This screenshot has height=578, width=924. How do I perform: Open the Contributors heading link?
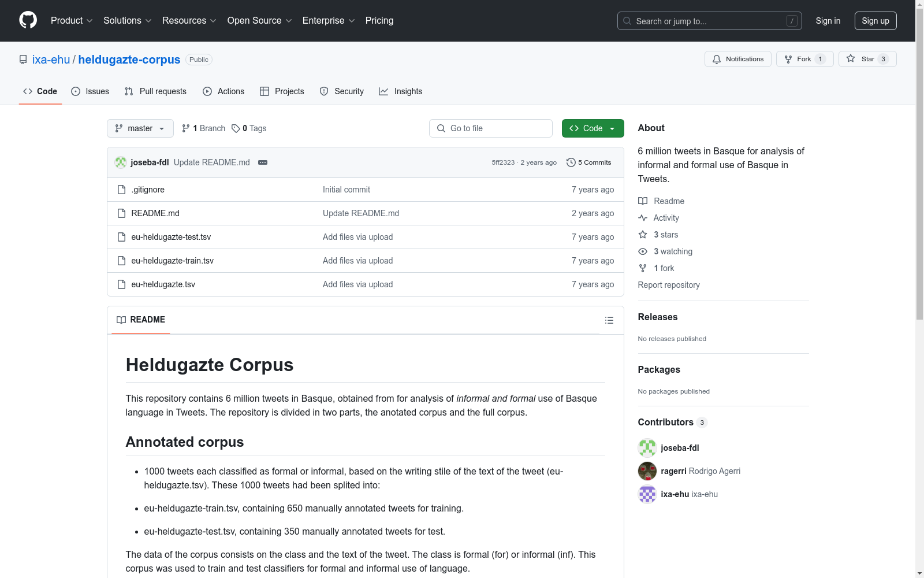tap(673, 423)
